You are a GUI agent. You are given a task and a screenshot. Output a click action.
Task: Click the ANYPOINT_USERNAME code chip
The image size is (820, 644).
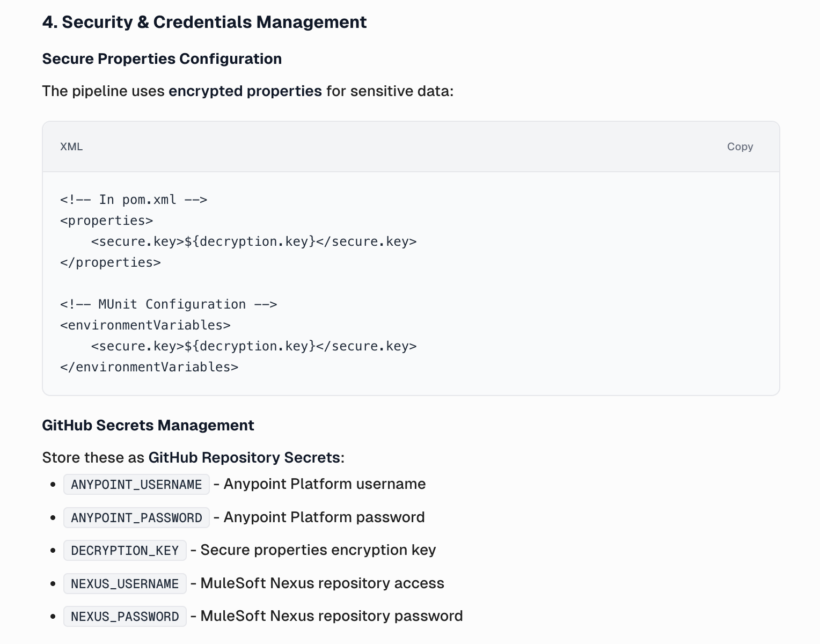point(136,484)
